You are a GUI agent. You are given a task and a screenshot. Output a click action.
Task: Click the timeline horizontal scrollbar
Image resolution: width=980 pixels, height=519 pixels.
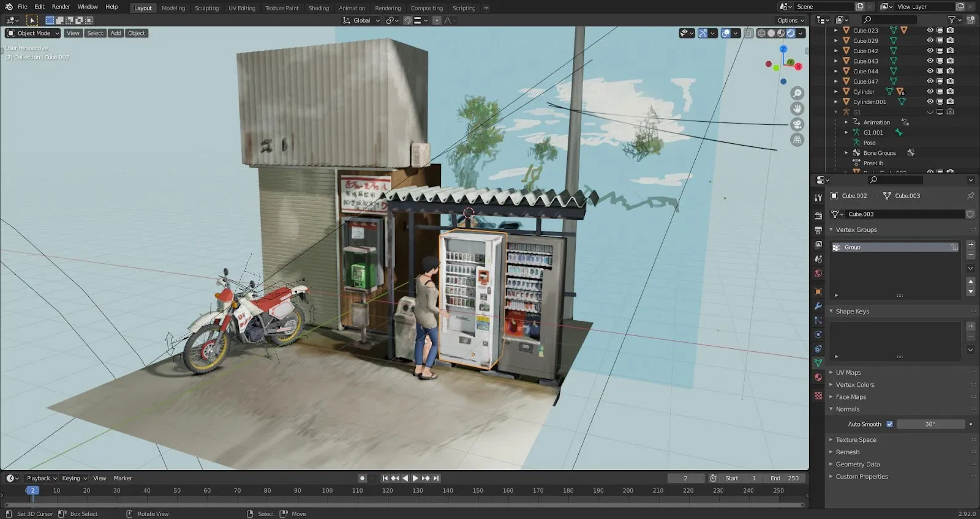[404, 505]
